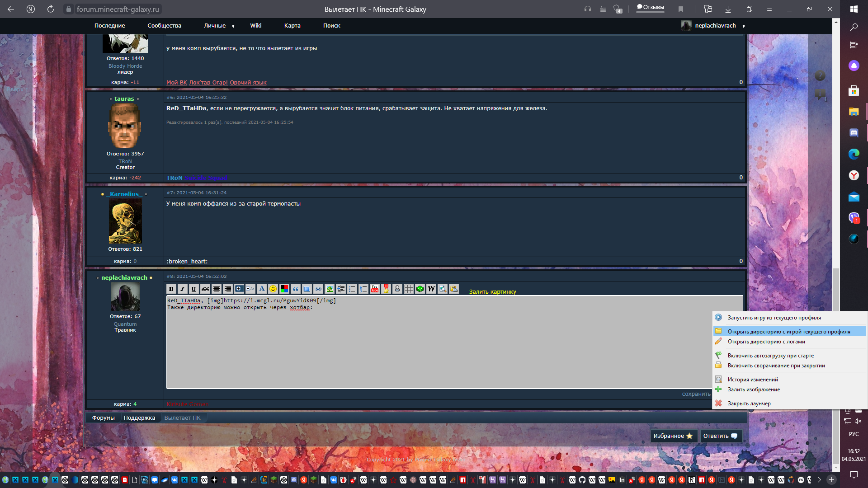The width and height of the screenshot is (868, 488).
Task: Apply strikethrough formatting in the editor toolbar
Action: (x=205, y=289)
